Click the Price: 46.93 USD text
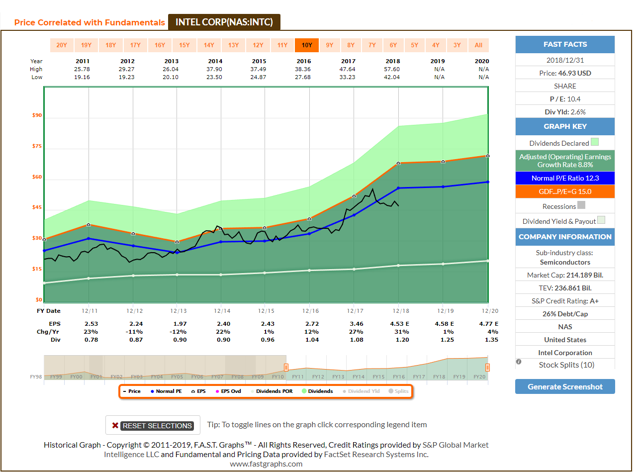640x472 pixels. tap(565, 73)
